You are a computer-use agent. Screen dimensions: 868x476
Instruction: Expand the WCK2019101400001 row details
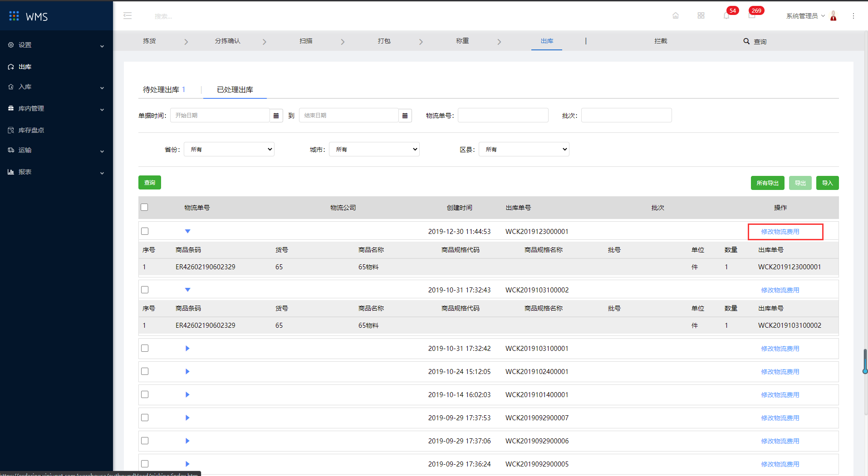coord(187,394)
